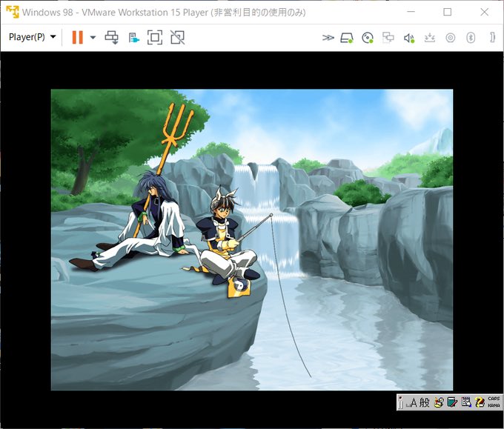Screen dimensions: 504x429
Task: Click the bracket icon at the toolbar's right end
Action: 492,38
